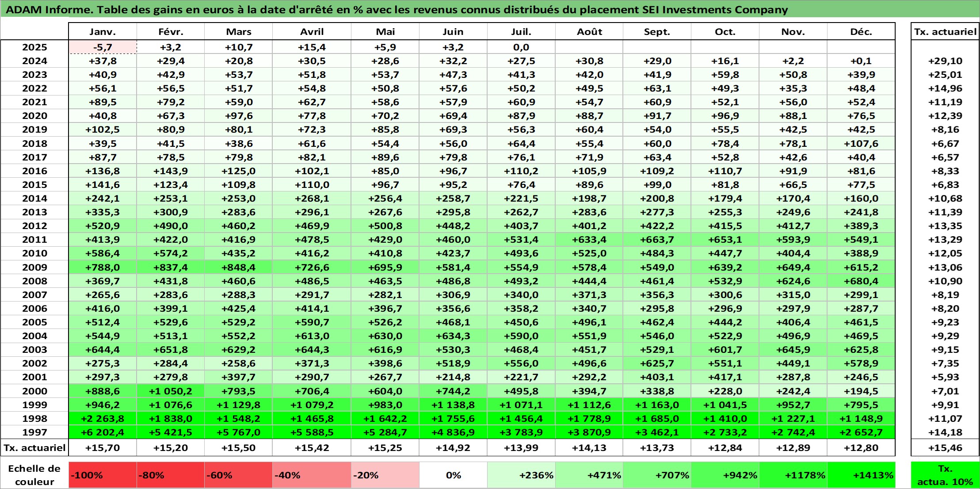The width and height of the screenshot is (980, 489).
Task: Click the +97,6 cell in March 2020
Action: pyautogui.click(x=239, y=116)
